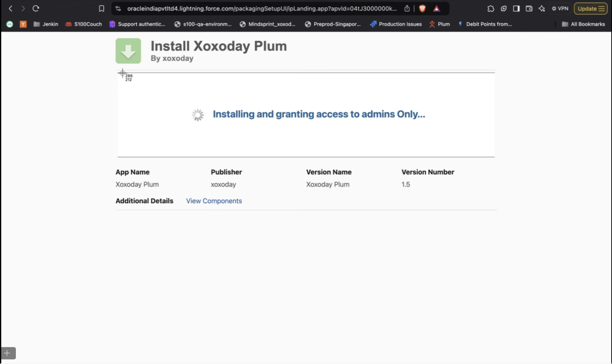The width and height of the screenshot is (612, 364).
Task: Reload the page with the refresh icon
Action: click(x=36, y=8)
